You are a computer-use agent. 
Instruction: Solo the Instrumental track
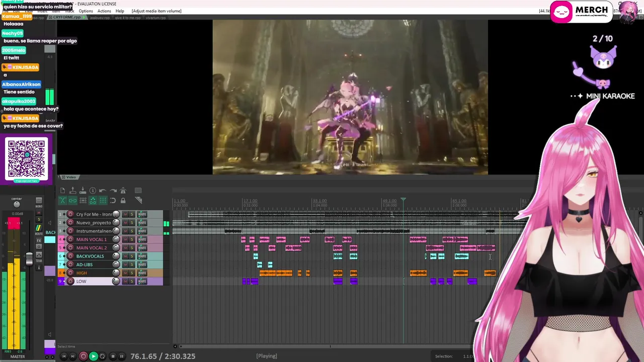pyautogui.click(x=132, y=231)
